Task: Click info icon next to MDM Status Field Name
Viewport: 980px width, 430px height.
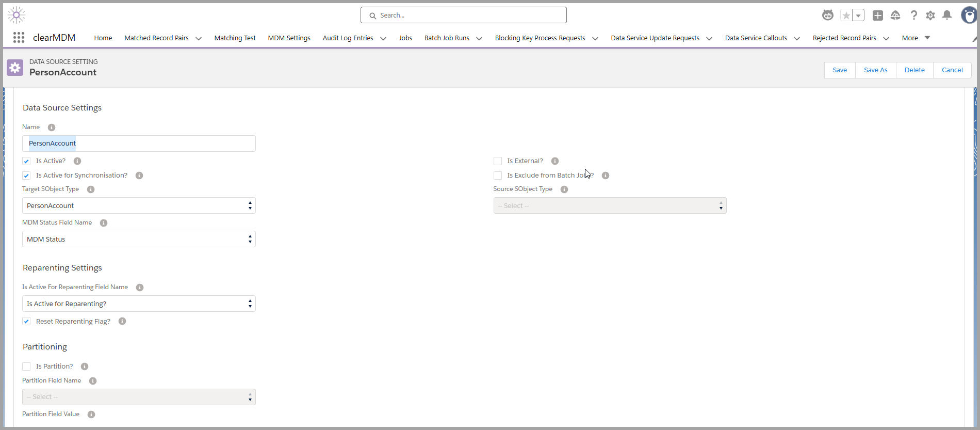Action: click(x=104, y=223)
